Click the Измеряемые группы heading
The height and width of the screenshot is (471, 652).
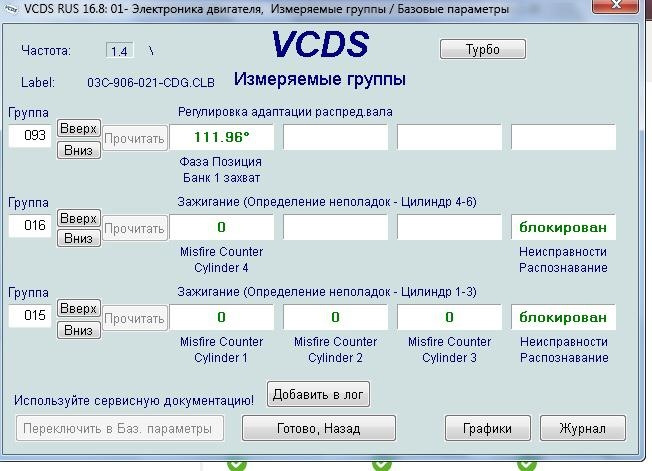319,79
